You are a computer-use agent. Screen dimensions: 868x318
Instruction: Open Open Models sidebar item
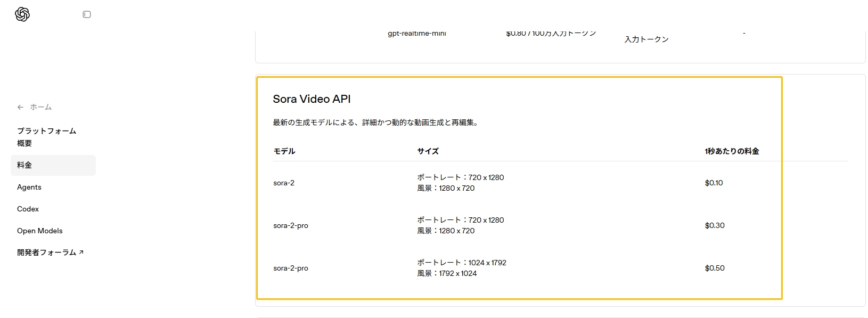click(40, 231)
